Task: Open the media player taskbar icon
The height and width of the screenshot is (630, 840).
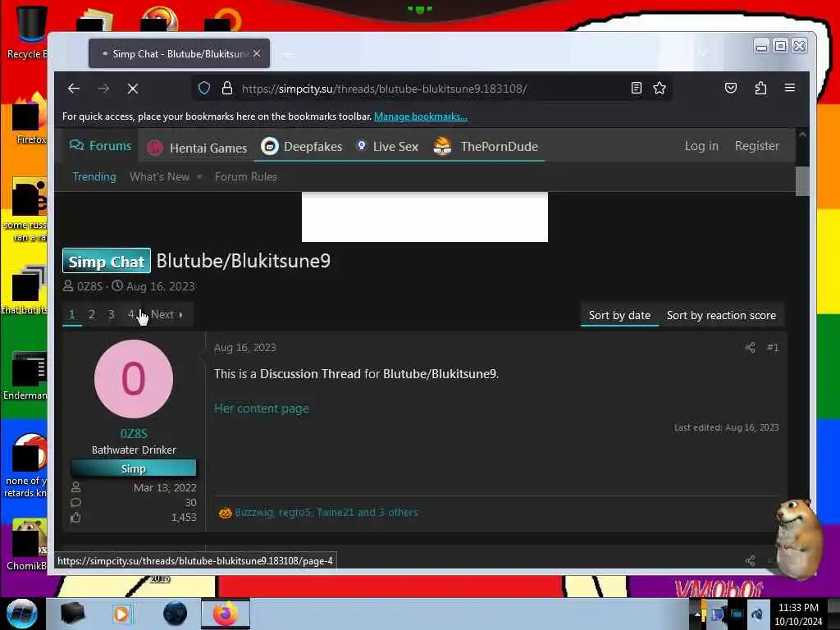Action: coord(121,614)
